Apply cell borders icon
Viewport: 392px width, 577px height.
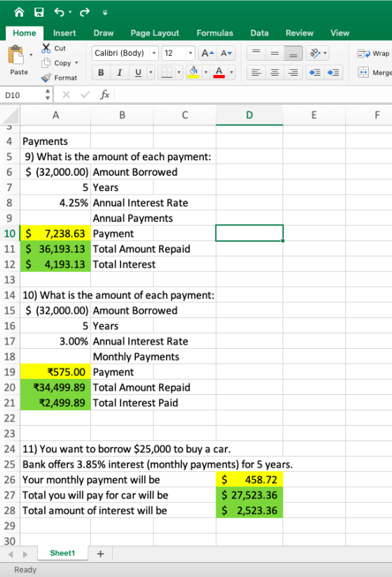pos(167,73)
